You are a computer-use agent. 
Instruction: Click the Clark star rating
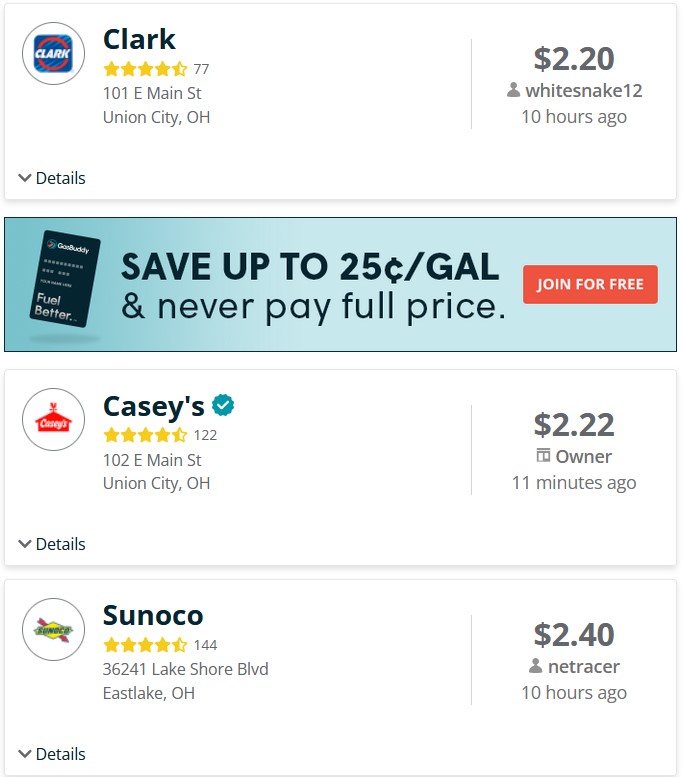145,69
